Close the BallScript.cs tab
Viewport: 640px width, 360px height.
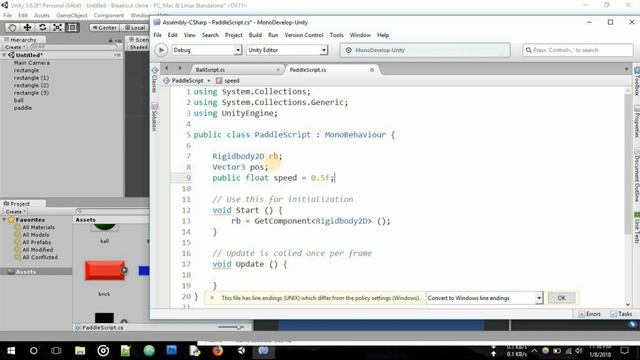coord(278,70)
